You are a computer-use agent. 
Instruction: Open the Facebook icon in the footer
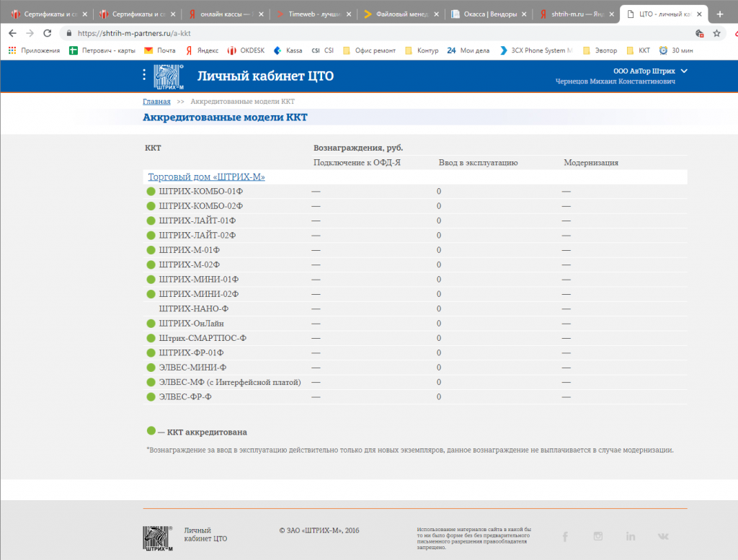(565, 536)
